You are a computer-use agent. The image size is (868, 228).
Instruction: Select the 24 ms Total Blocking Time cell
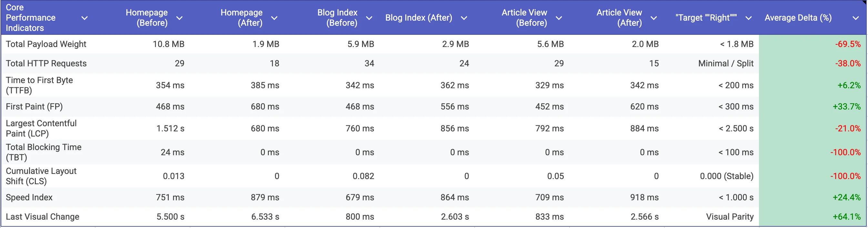(x=173, y=152)
